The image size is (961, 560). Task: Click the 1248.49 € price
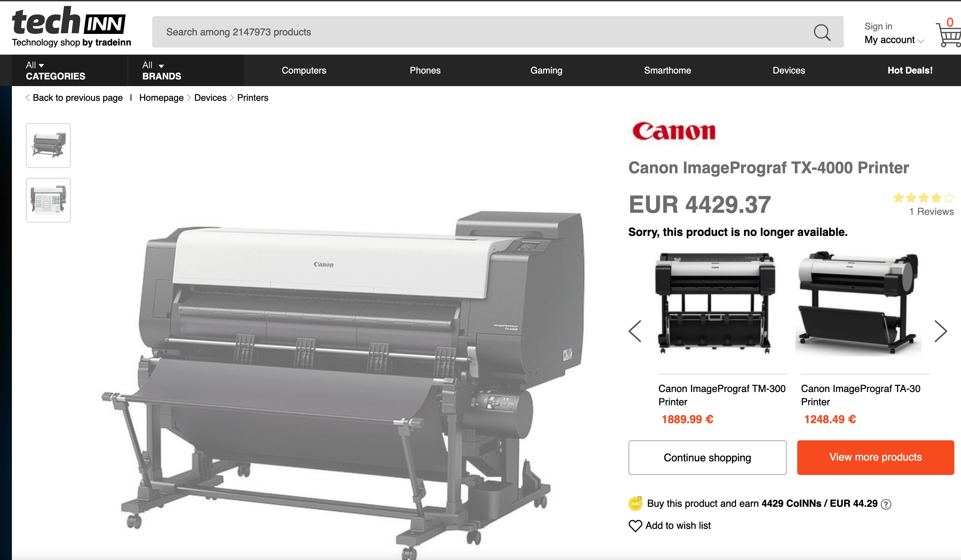click(x=830, y=419)
